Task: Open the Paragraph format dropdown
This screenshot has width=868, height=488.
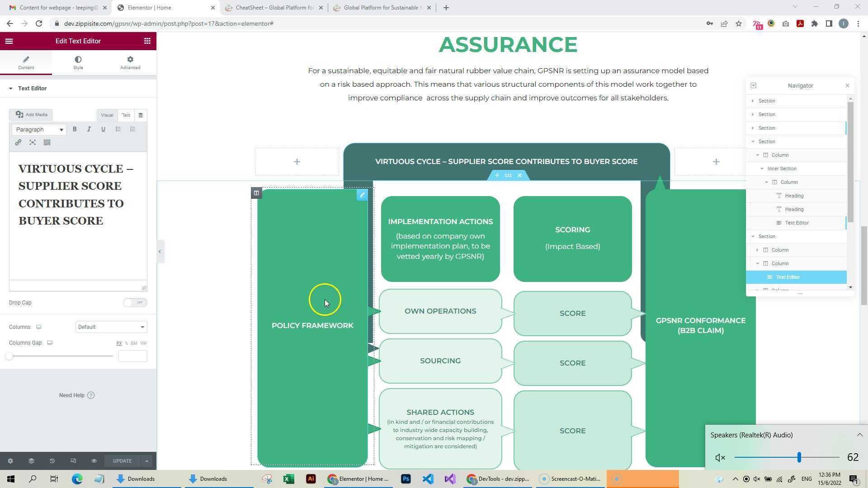Action: click(x=39, y=130)
